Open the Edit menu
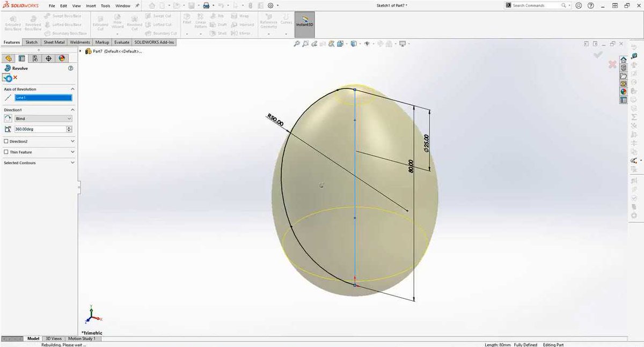 click(x=64, y=5)
